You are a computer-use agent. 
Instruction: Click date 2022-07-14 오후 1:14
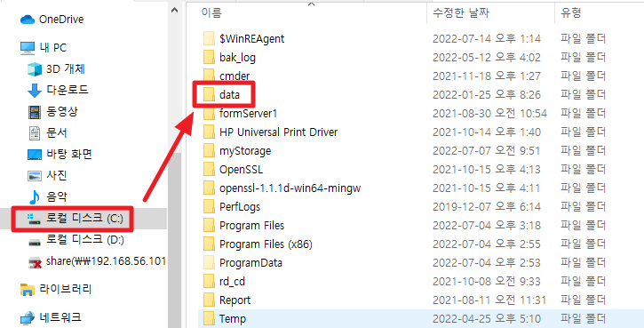[x=486, y=38]
